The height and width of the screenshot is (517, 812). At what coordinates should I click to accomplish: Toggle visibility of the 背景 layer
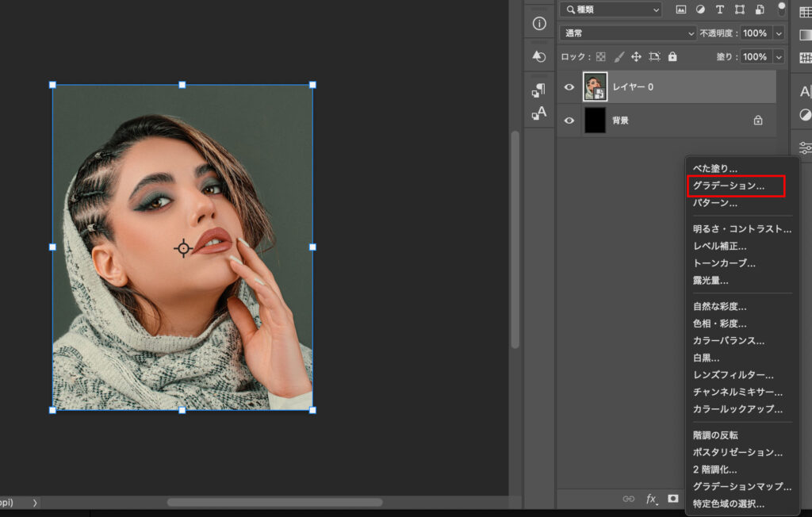click(x=569, y=121)
